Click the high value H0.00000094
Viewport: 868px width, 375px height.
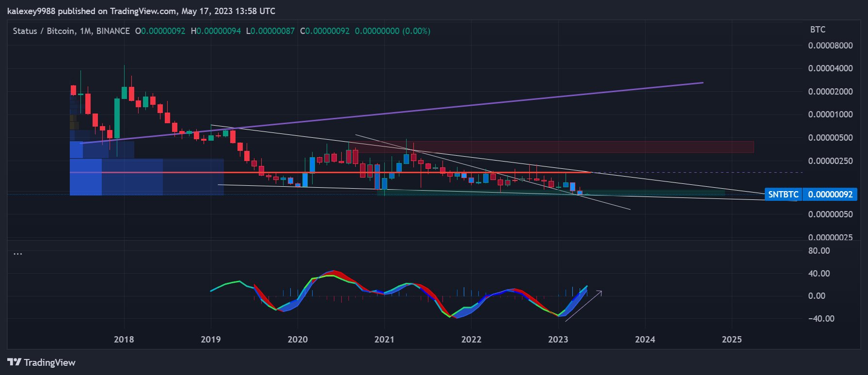[x=216, y=31]
